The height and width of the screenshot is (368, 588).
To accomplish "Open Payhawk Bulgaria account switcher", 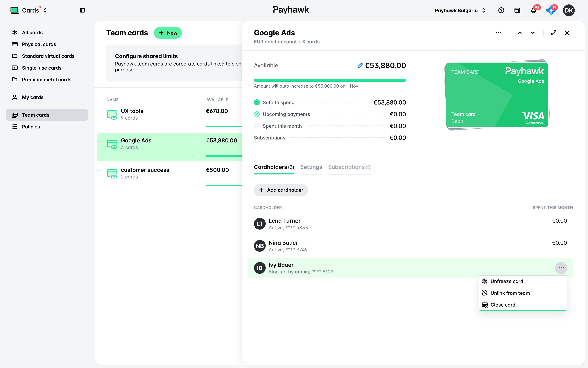I will [x=460, y=10].
